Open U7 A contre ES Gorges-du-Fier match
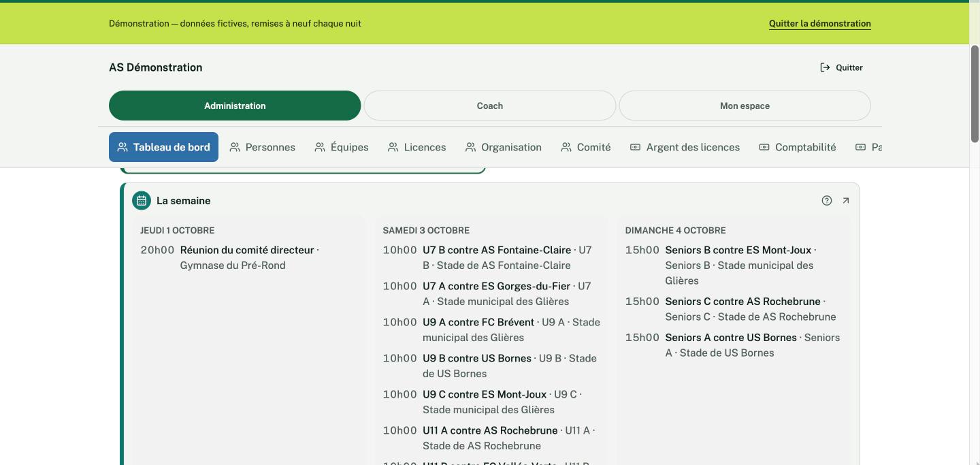 click(x=497, y=286)
